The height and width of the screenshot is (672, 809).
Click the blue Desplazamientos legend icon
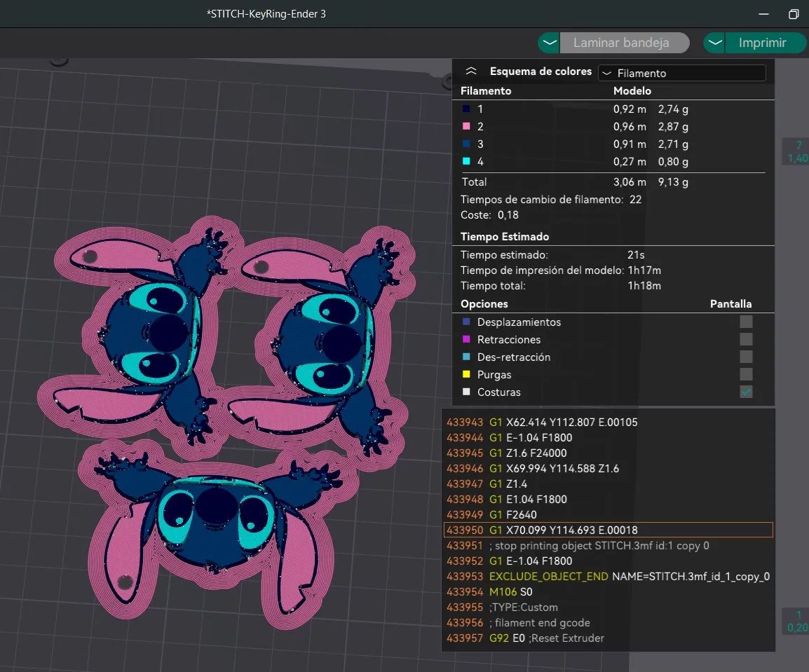coord(466,322)
